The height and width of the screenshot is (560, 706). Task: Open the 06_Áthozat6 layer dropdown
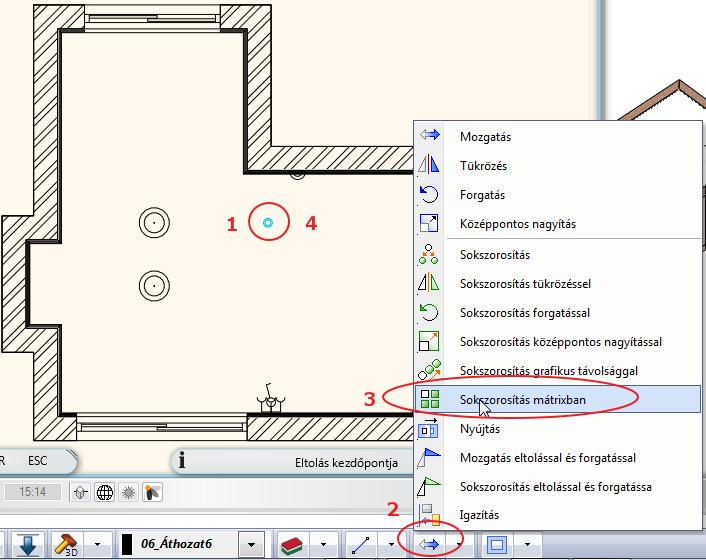(x=251, y=545)
